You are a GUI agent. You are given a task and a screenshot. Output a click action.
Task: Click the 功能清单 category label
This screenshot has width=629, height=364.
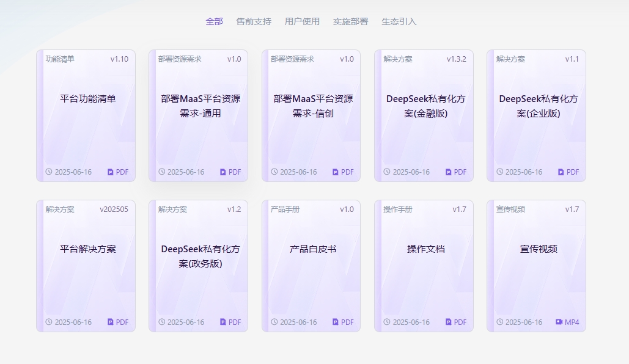pyautogui.click(x=60, y=59)
